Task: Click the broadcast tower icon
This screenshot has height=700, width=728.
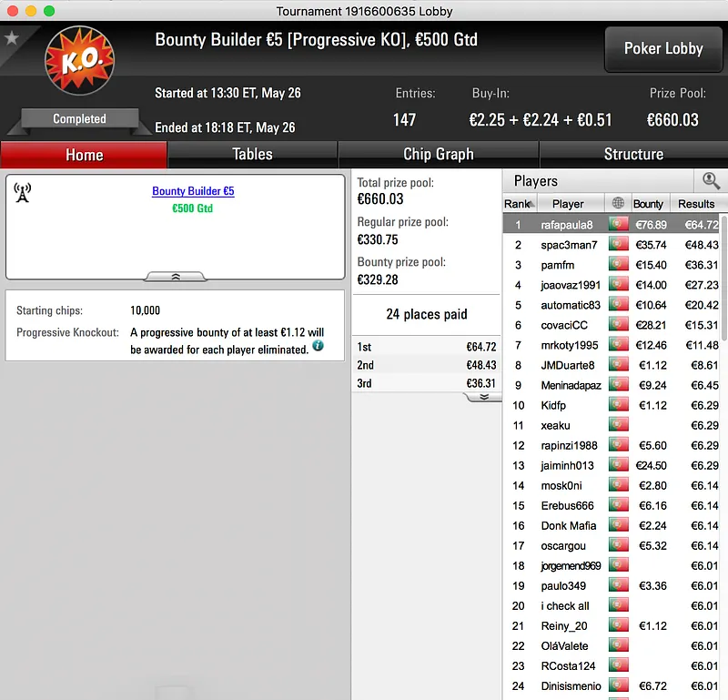Action: [x=22, y=192]
